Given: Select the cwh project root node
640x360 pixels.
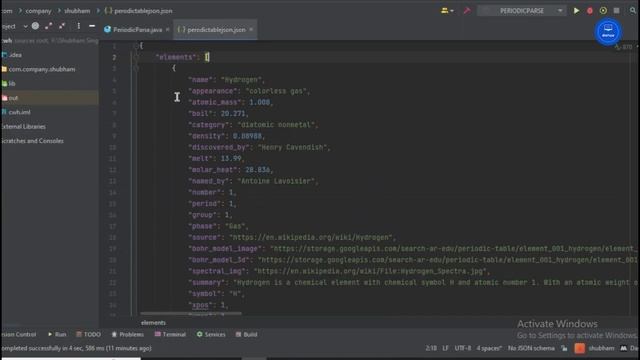Looking at the screenshot, I should (x=7, y=40).
